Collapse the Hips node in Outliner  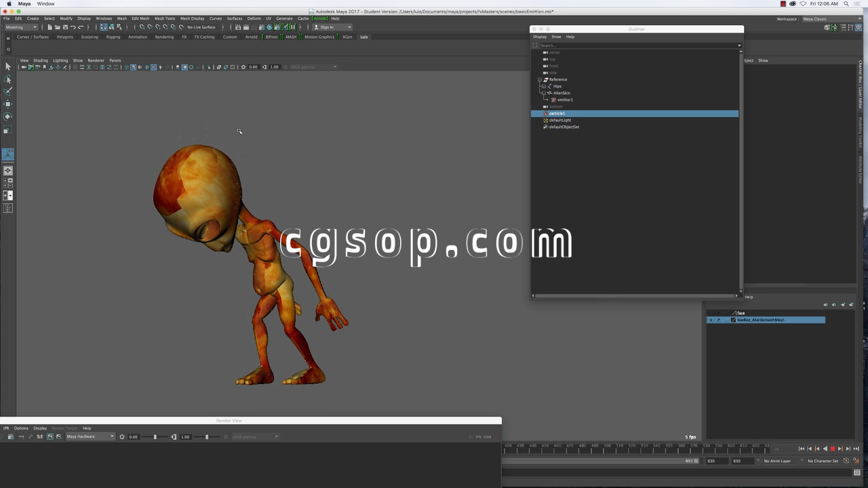545,86
